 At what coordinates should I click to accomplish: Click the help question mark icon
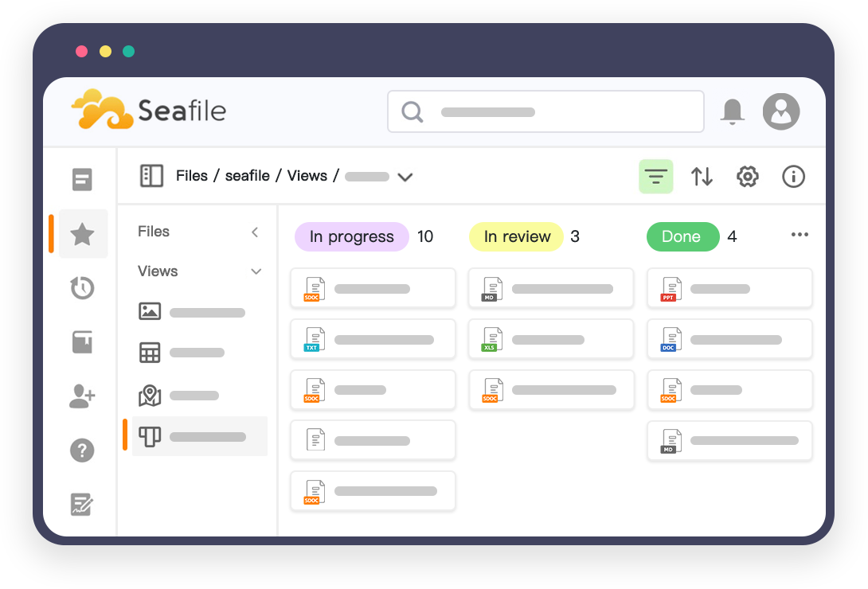[83, 451]
